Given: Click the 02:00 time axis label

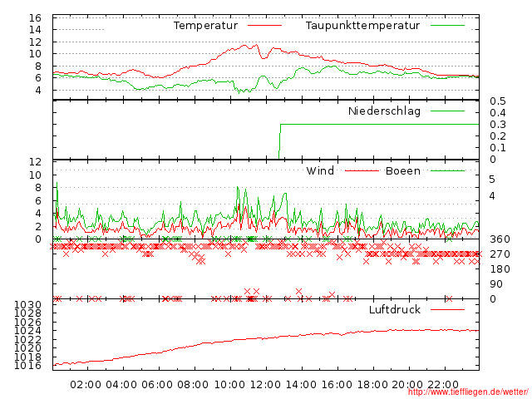Looking at the screenshot, I should point(86,385).
